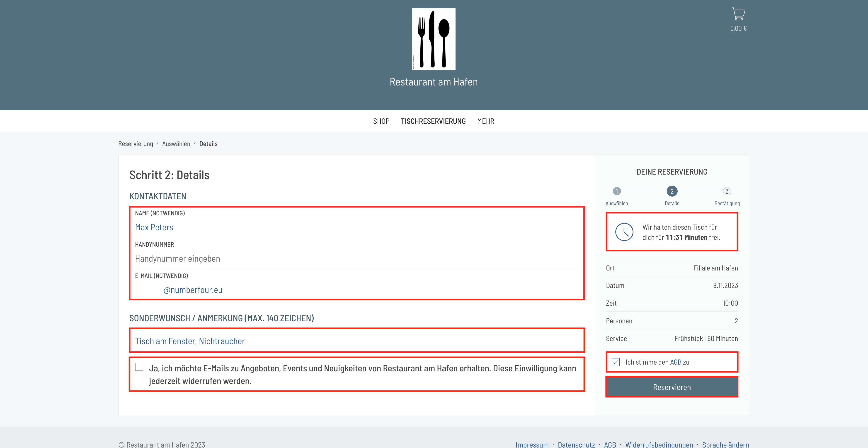Click the Reservieren button
This screenshot has width=868, height=448.
(x=672, y=387)
